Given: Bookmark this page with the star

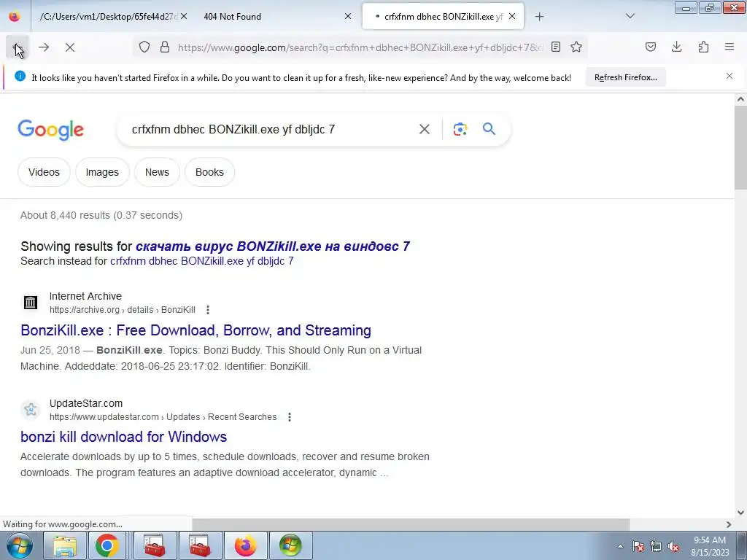Looking at the screenshot, I should click(x=576, y=47).
